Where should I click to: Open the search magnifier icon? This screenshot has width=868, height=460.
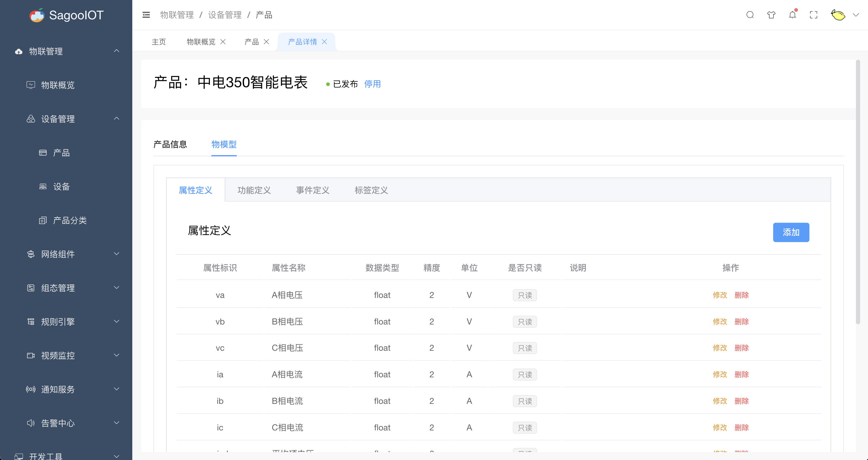[x=750, y=15]
